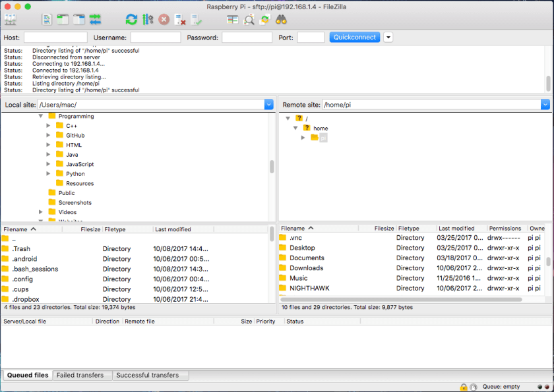Image resolution: width=554 pixels, height=392 pixels.
Task: Expand the remote pi folder node
Action: 303,138
